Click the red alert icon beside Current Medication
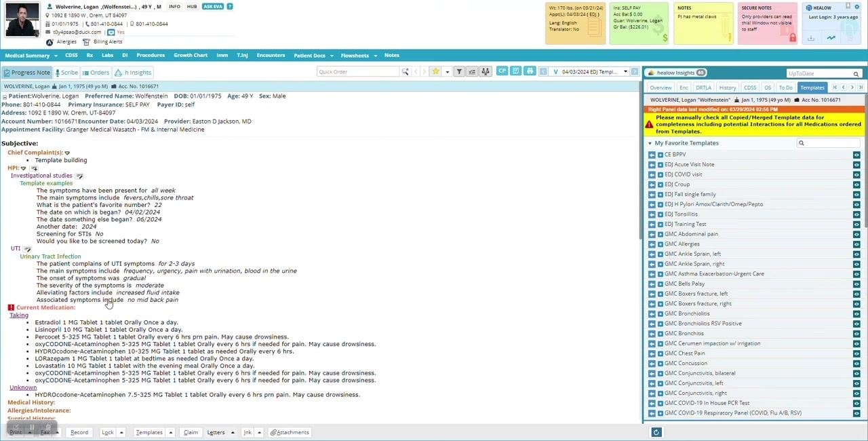This screenshot has width=868, height=441. click(11, 307)
